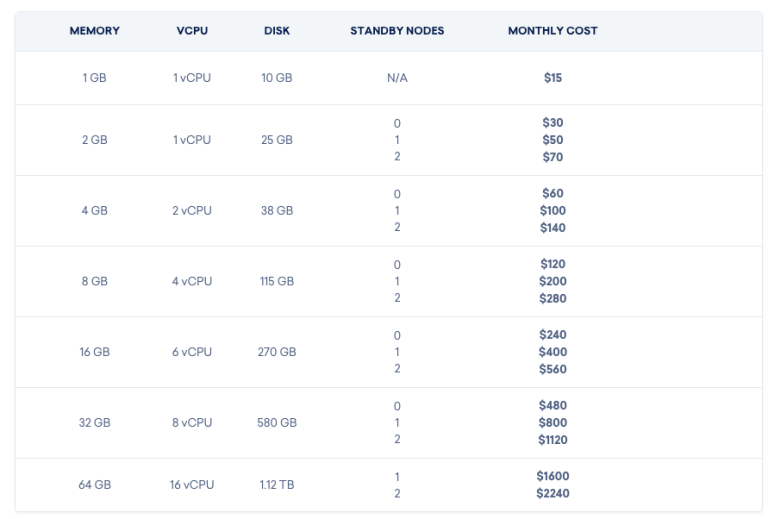Screen dimensions: 768x519
Task: Select the $15 monthly cost price
Action: (x=552, y=78)
